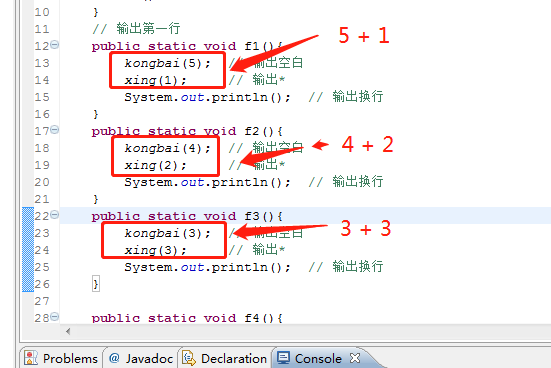551x368 pixels.
Task: Click the horizontal scrollbar left arrow
Action: click(68, 331)
